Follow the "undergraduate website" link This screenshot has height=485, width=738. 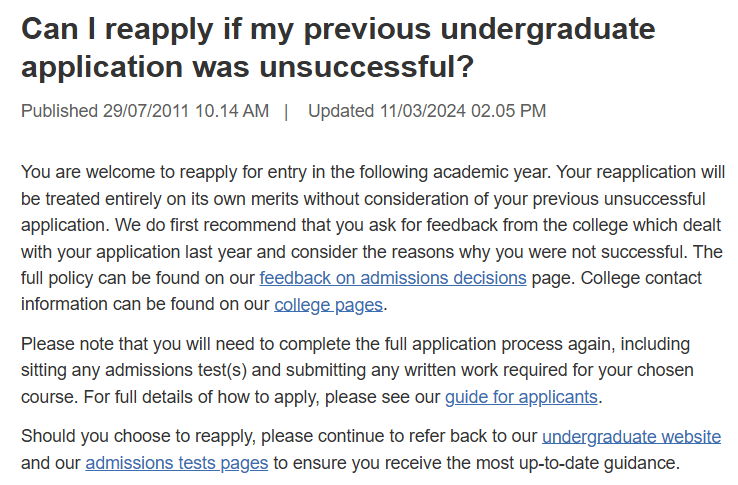(x=631, y=437)
